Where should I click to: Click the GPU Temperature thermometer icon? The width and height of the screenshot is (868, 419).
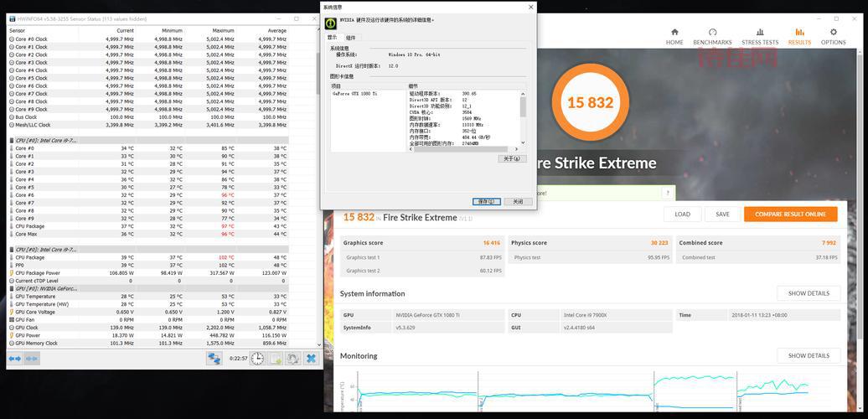12,296
